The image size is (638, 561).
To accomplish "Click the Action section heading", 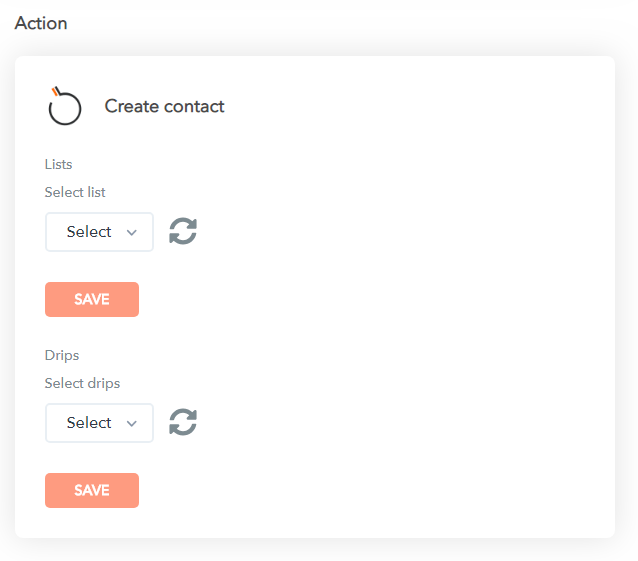I will (41, 22).
